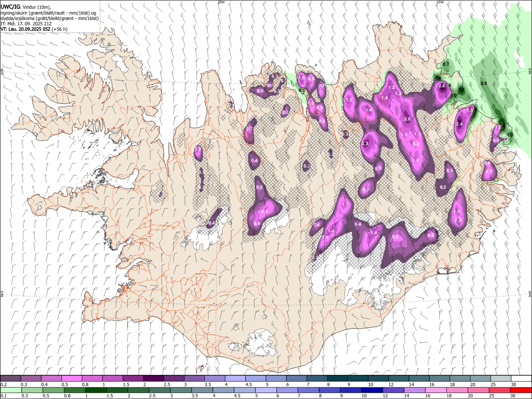Pick the rose-red 25 mm rain swatch
This screenshot has height=399, width=532.
click(499, 390)
